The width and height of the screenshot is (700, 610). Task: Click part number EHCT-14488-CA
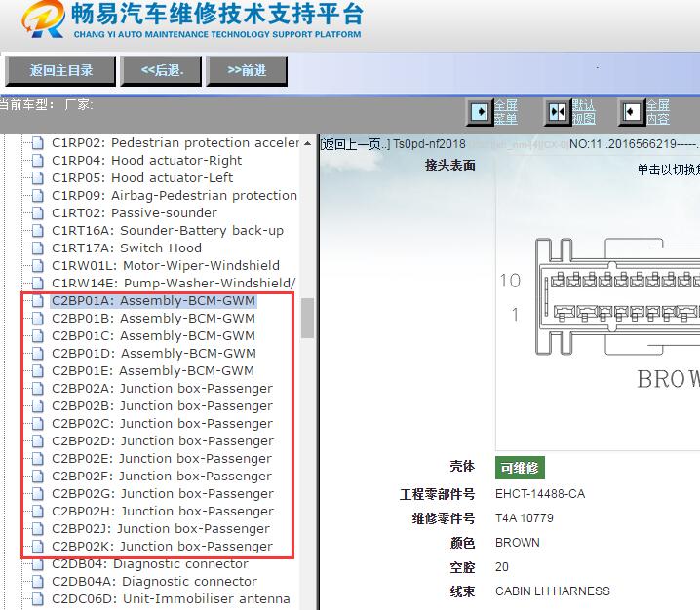[540, 494]
